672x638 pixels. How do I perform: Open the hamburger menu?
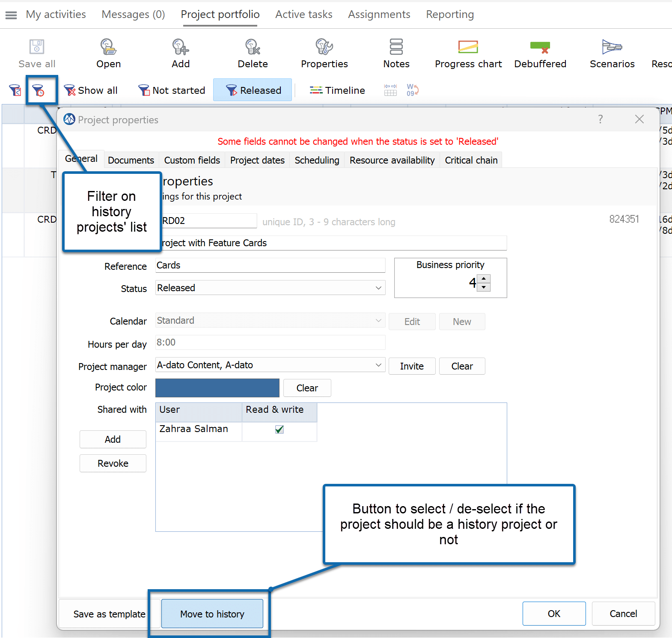click(11, 15)
